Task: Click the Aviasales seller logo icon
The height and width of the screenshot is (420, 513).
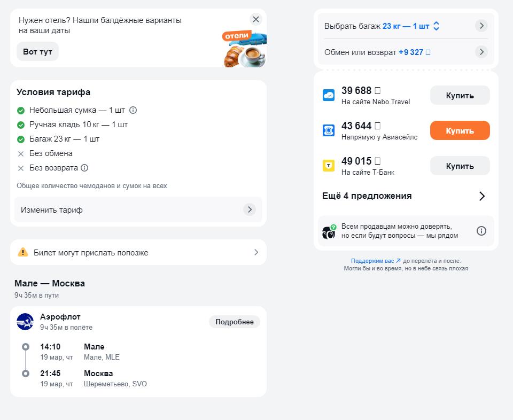Action: point(329,130)
